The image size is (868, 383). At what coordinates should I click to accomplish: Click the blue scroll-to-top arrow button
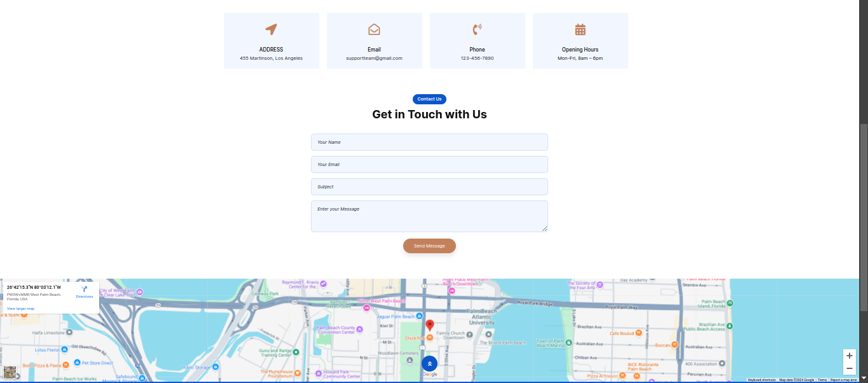point(430,364)
